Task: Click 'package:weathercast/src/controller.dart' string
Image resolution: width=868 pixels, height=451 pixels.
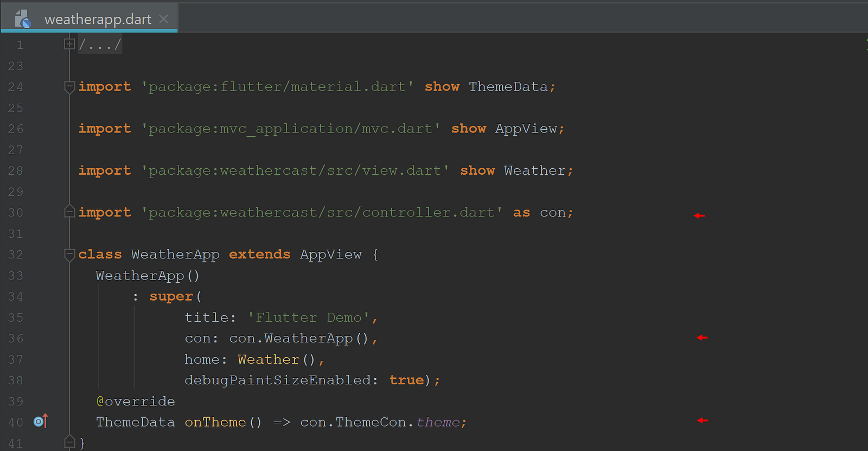Action: (x=322, y=212)
